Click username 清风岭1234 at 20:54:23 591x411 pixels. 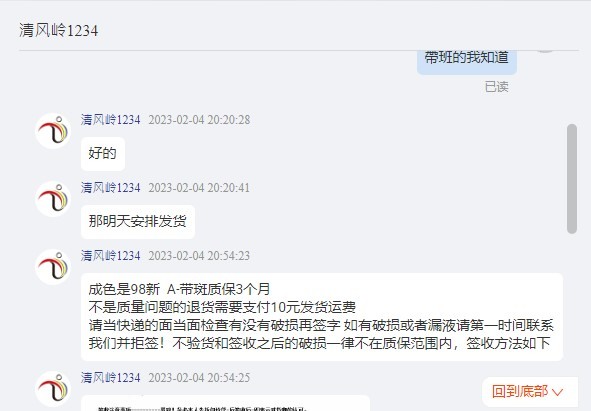click(110, 256)
